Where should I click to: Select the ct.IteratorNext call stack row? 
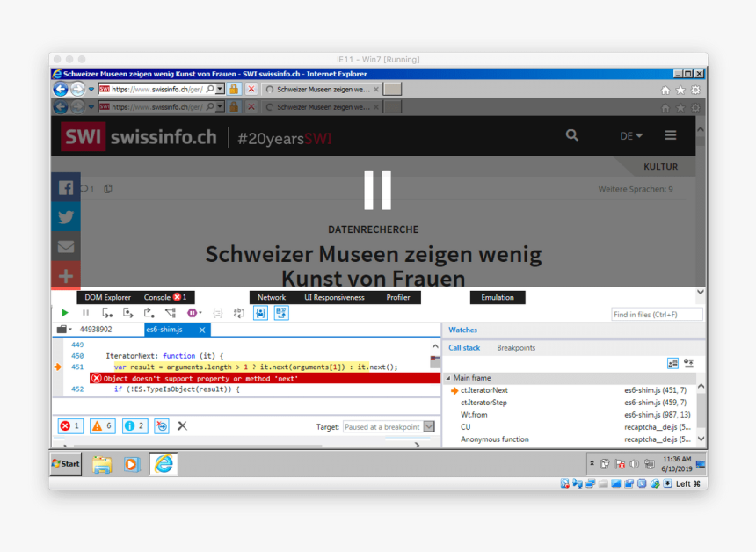coord(571,390)
